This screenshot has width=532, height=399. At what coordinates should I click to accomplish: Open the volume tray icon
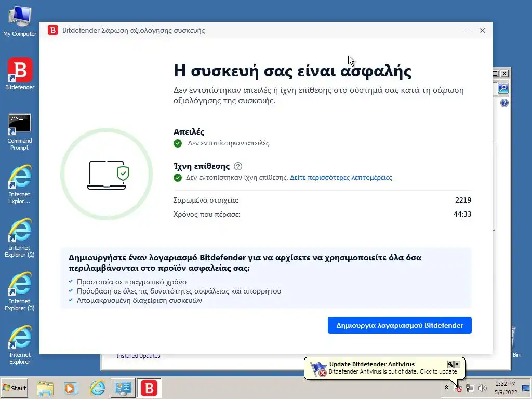click(x=482, y=388)
